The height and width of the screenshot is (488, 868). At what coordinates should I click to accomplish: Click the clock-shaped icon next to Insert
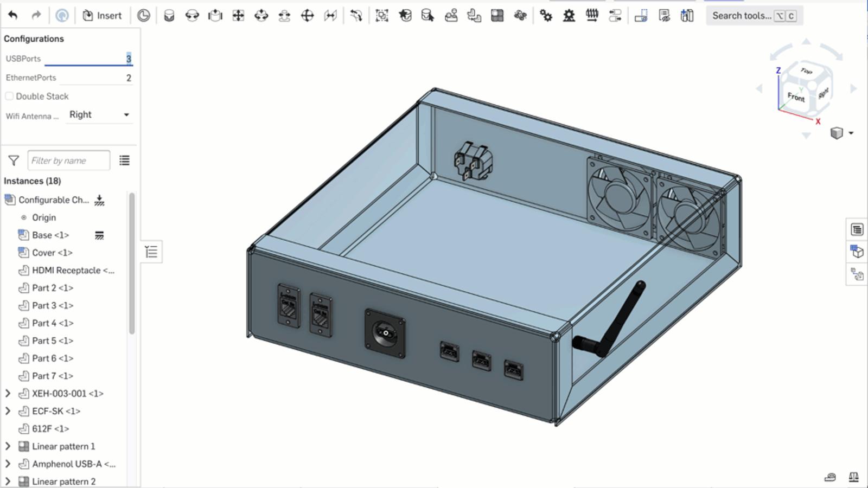point(143,16)
